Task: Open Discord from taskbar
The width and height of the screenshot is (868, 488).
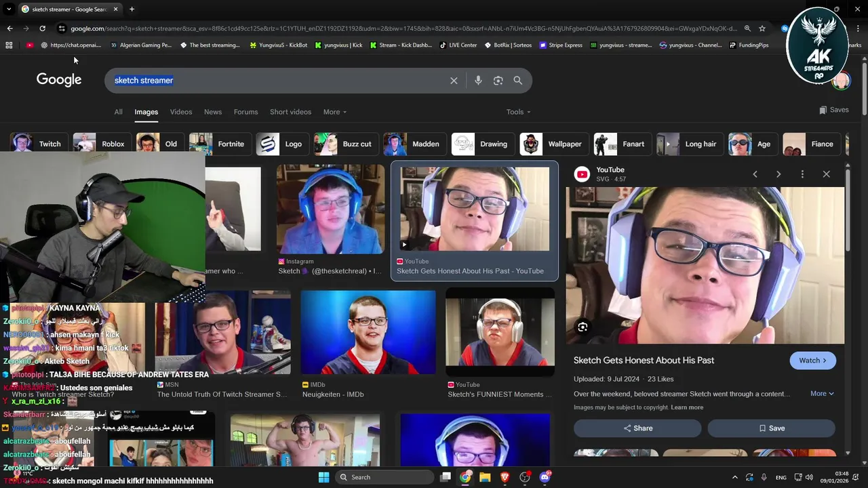Action: tap(545, 477)
